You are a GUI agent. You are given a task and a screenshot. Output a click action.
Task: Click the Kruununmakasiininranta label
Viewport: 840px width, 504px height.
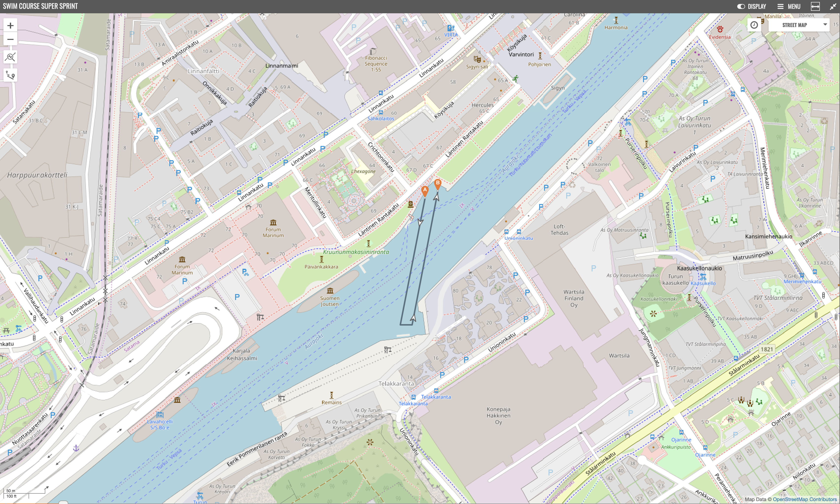[356, 252]
